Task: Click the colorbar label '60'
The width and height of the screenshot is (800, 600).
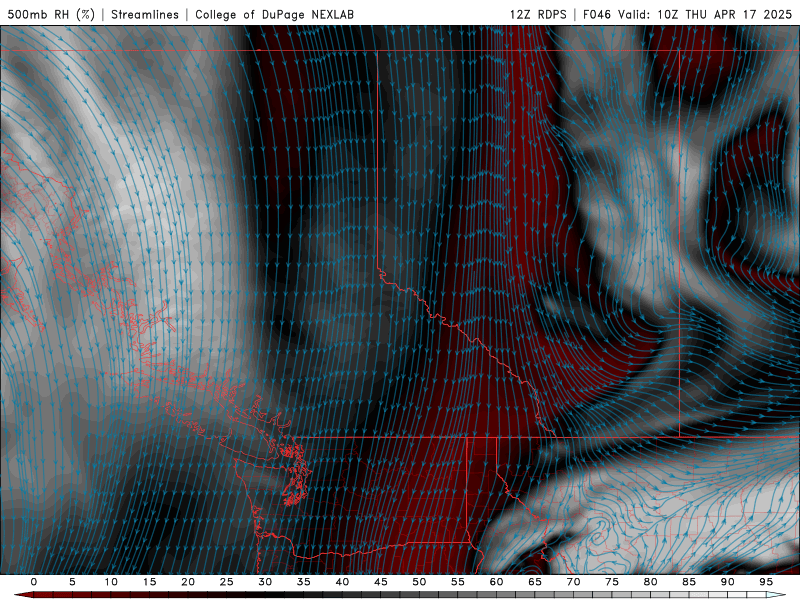Action: (x=496, y=582)
